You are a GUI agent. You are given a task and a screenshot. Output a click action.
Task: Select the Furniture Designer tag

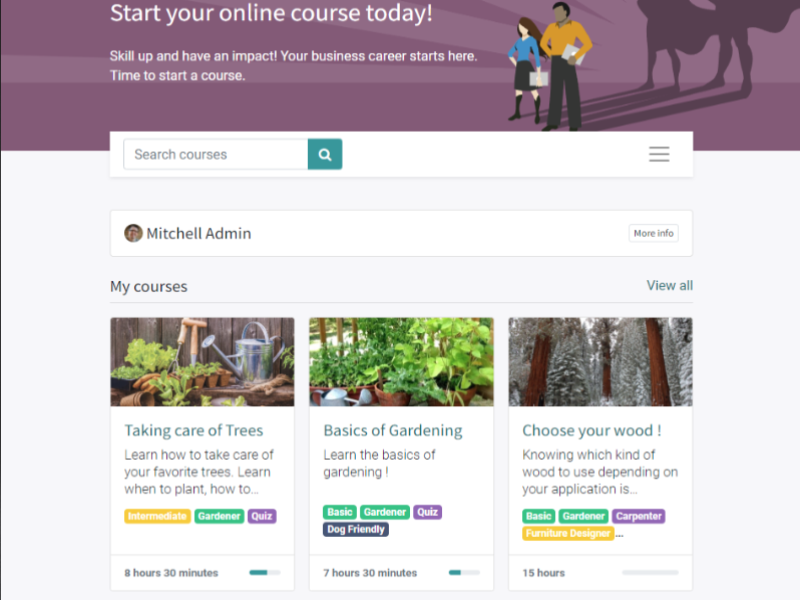pos(568,534)
